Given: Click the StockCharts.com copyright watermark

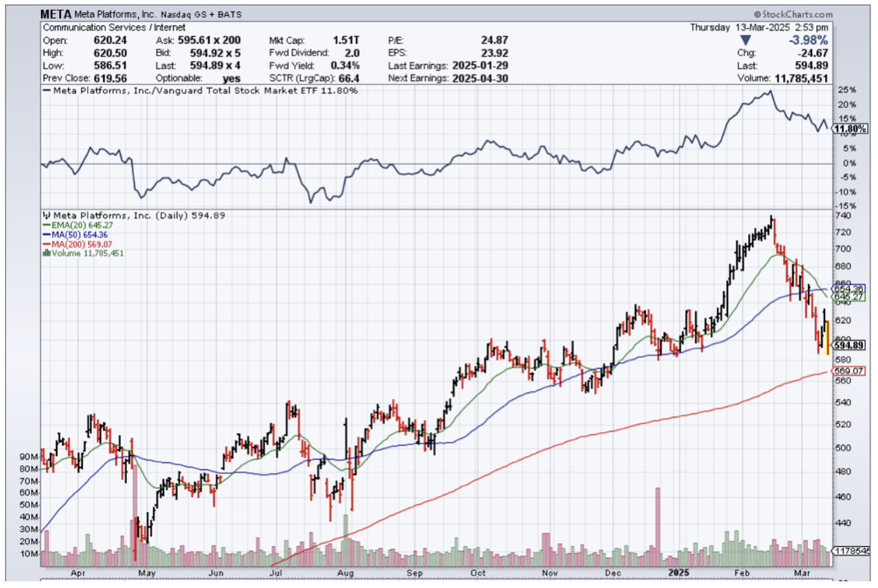Looking at the screenshot, I should (x=793, y=14).
